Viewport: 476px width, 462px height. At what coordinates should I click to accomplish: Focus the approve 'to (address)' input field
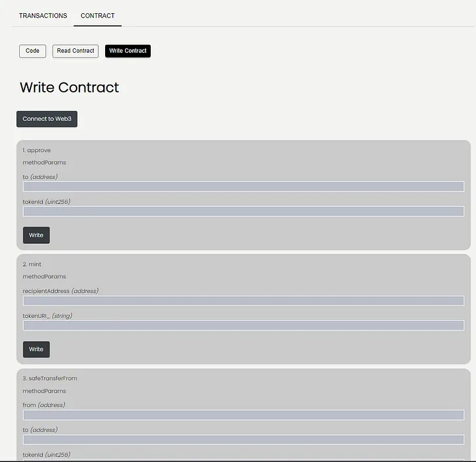243,186
